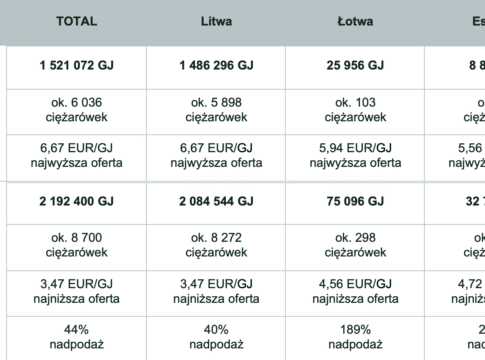Click the 2 192 400 GJ total cell

[76, 203]
